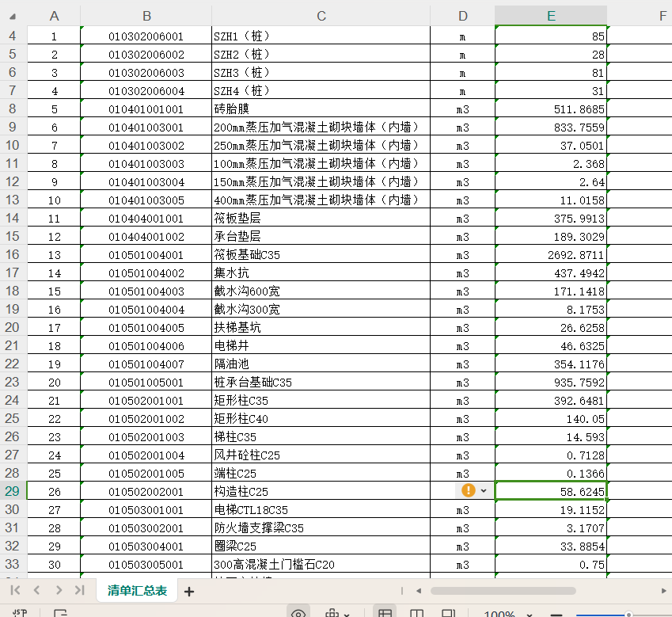The width and height of the screenshot is (672, 617).
Task: Jump to the first sheet tab
Action: tap(15, 590)
